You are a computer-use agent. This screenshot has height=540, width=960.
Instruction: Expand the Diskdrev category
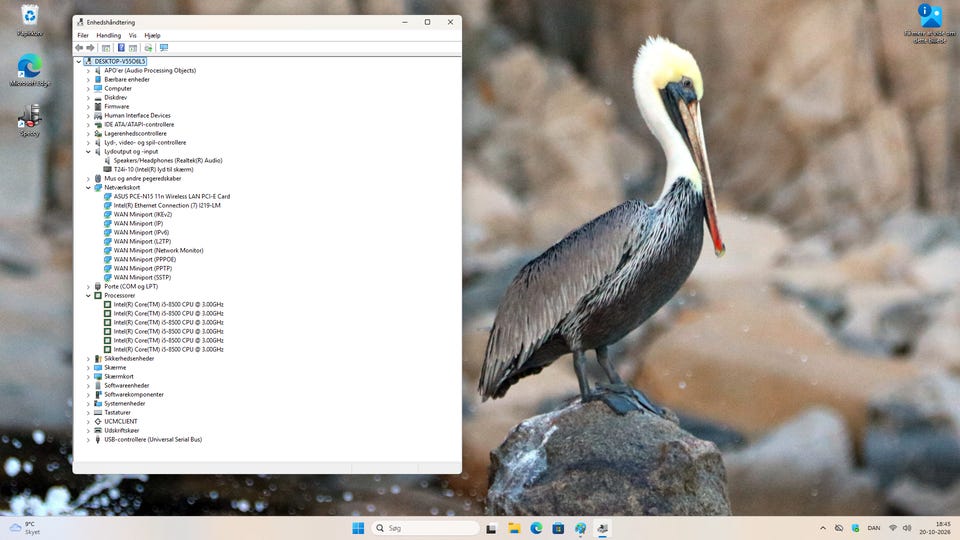[x=88, y=97]
